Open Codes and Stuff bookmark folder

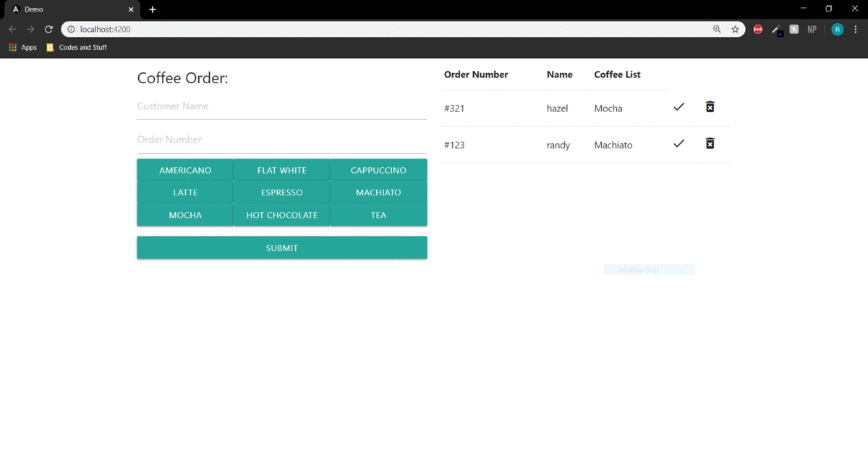76,47
